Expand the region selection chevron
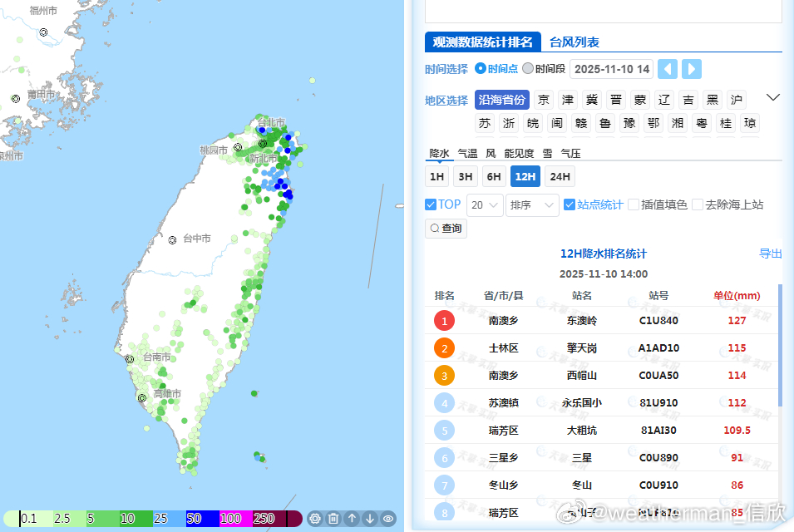The image size is (794, 532). coord(772,98)
